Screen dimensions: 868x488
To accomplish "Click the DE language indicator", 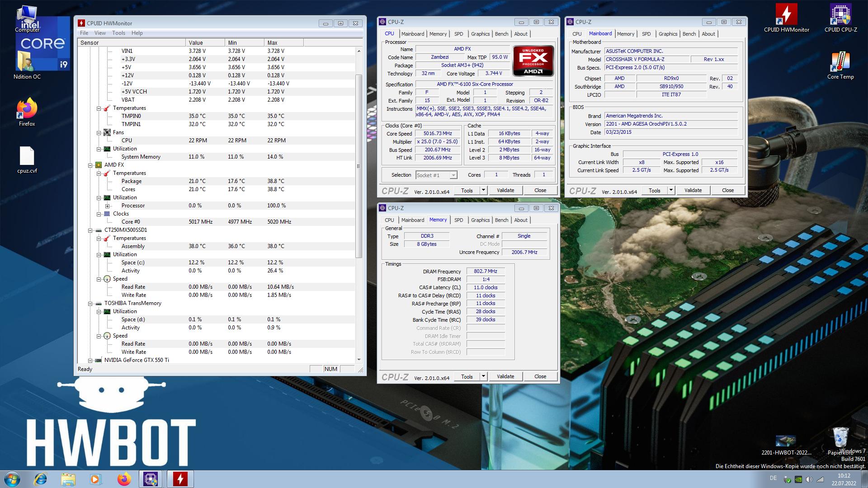I will click(773, 478).
